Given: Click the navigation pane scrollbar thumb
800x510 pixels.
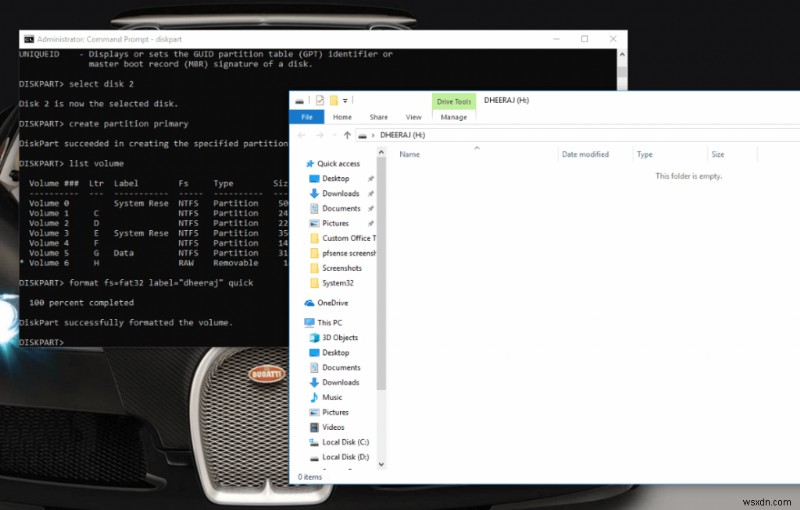Looking at the screenshot, I should 381,273.
